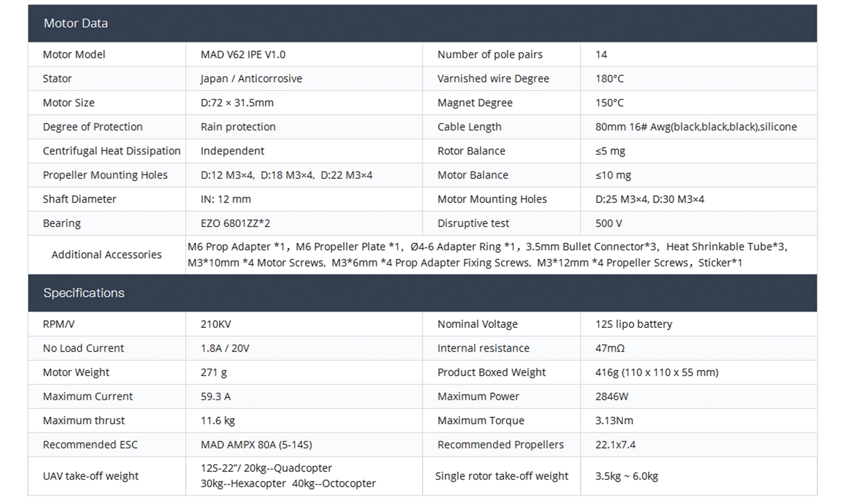846x504 pixels.
Task: Select the MAD V62 IPE V1.0 model value
Action: click(243, 55)
